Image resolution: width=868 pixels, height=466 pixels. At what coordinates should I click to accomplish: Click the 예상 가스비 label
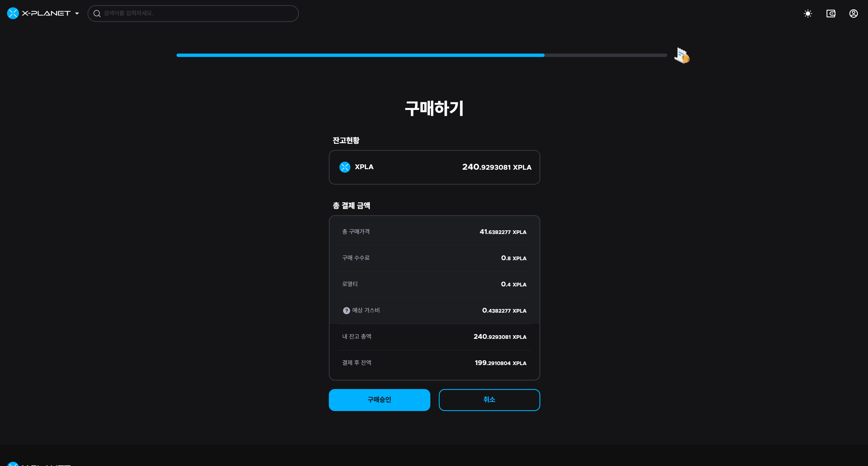[365, 310]
